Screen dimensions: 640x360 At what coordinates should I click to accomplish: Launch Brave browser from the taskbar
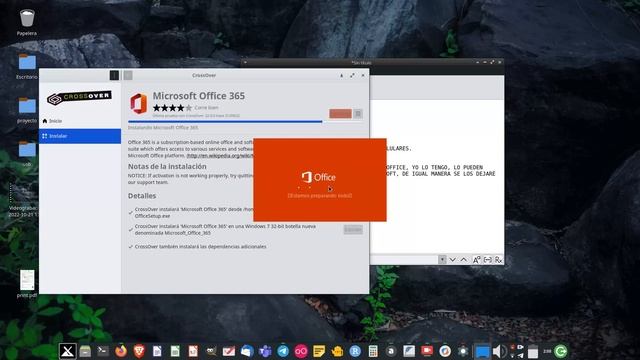(139, 351)
